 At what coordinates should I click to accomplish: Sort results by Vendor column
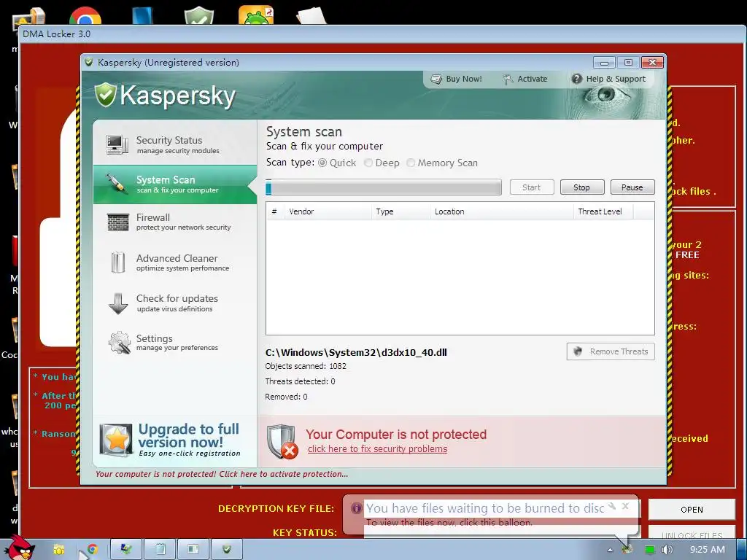[328, 211]
